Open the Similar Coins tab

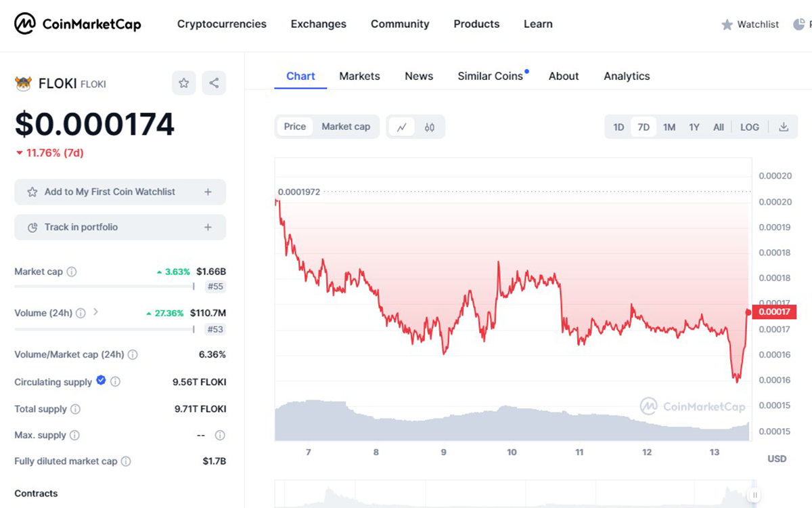[x=491, y=76]
